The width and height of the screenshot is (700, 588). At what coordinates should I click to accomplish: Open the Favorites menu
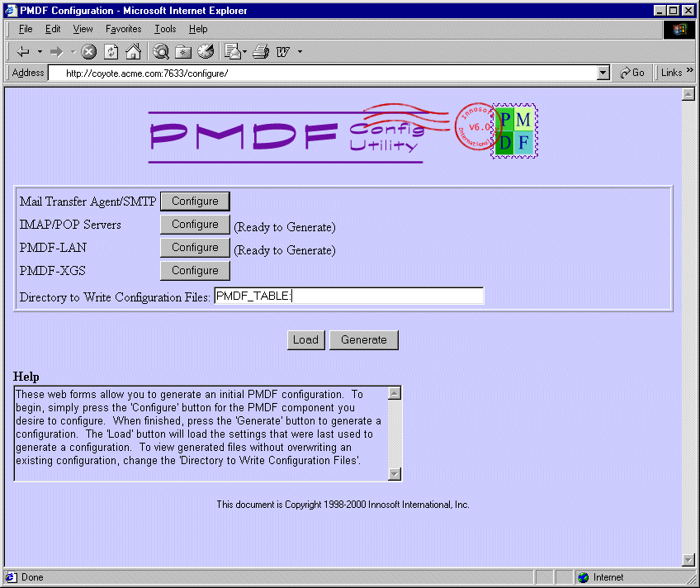(123, 29)
